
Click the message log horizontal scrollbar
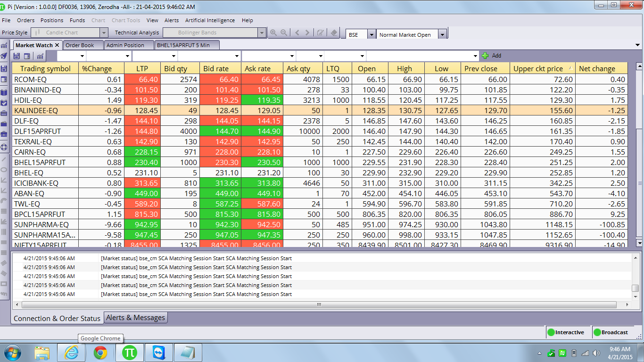(319, 304)
